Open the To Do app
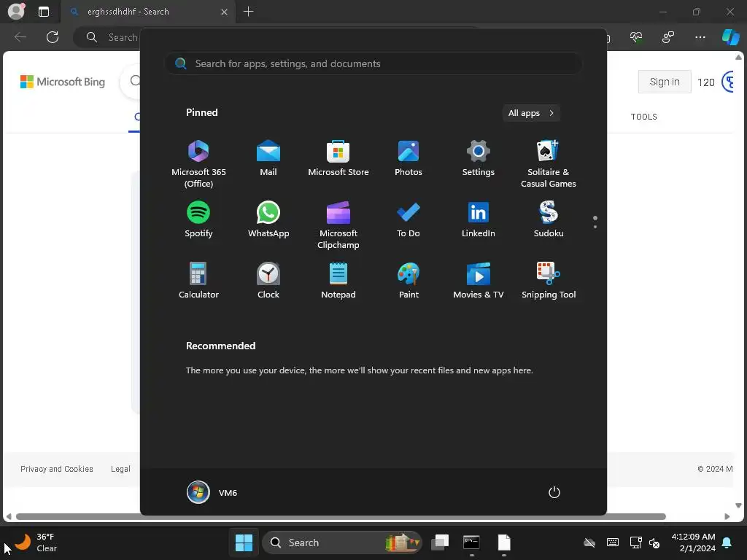The image size is (747, 560). point(409,219)
